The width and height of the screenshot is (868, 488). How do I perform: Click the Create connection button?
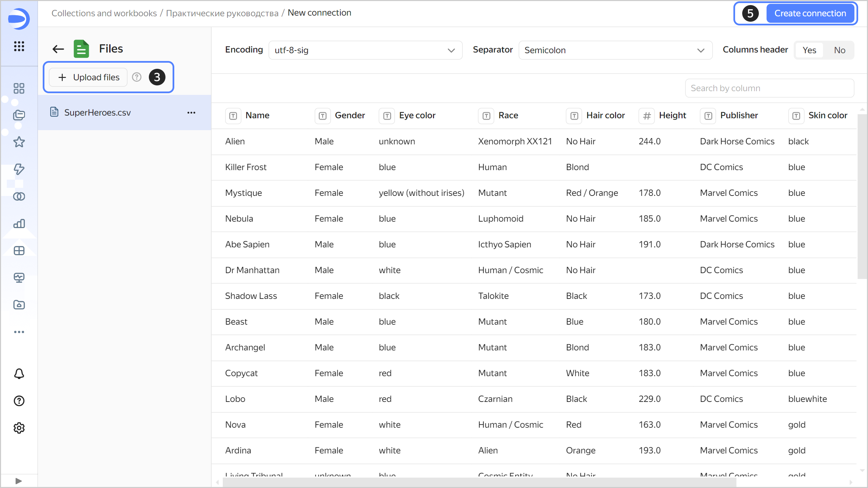[x=810, y=13]
